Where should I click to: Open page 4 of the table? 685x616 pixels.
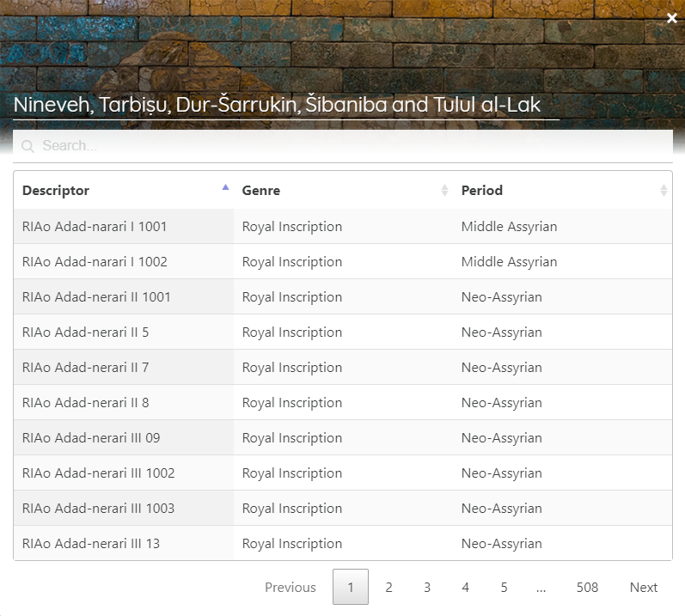[465, 588]
